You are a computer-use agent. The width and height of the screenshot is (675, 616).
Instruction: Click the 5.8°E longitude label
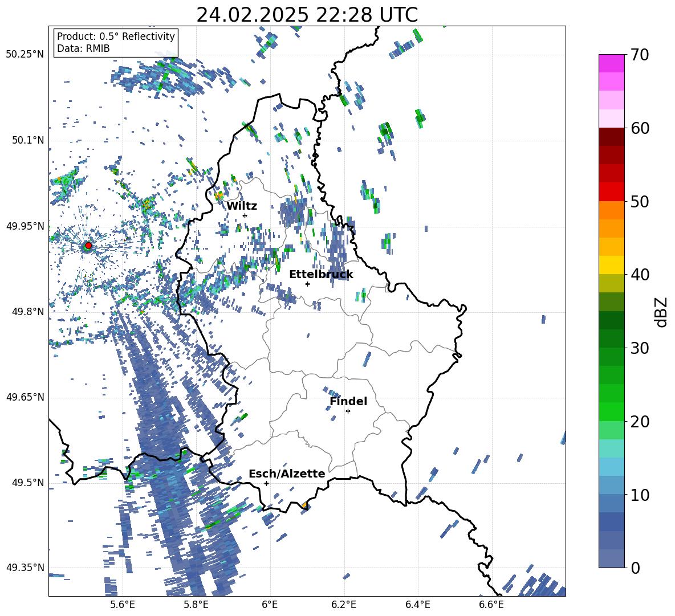tap(196, 605)
